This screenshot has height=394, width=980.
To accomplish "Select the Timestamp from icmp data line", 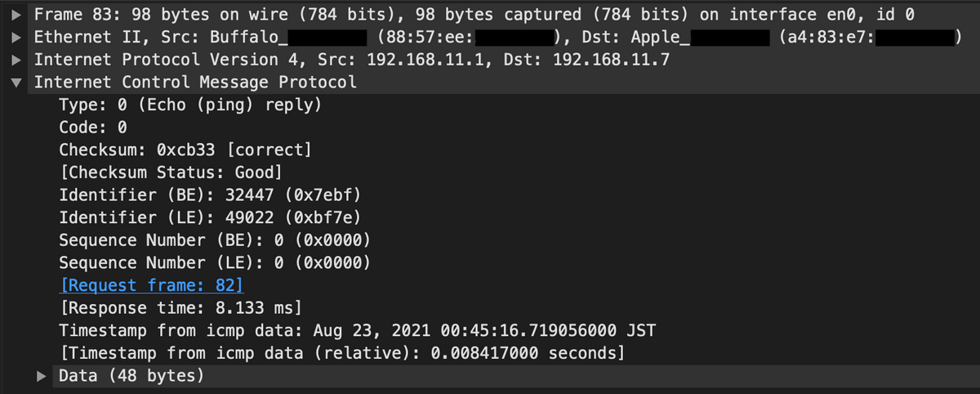I will pyautogui.click(x=358, y=331).
